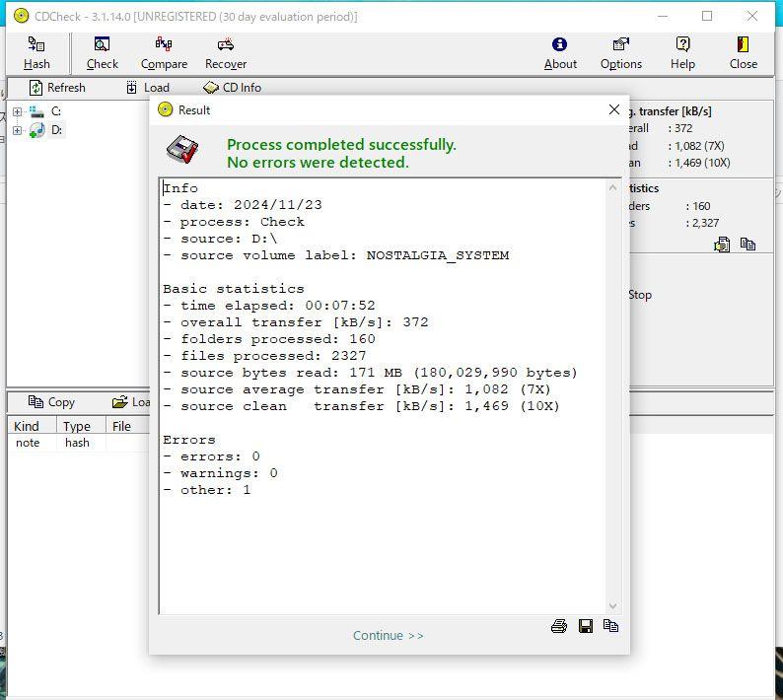Click the 'other: 1' line
783x700 pixels.
[x=207, y=490]
